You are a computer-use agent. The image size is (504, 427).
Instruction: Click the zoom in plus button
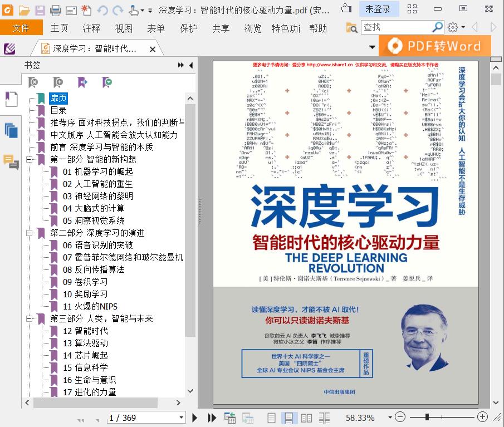[x=482, y=417]
